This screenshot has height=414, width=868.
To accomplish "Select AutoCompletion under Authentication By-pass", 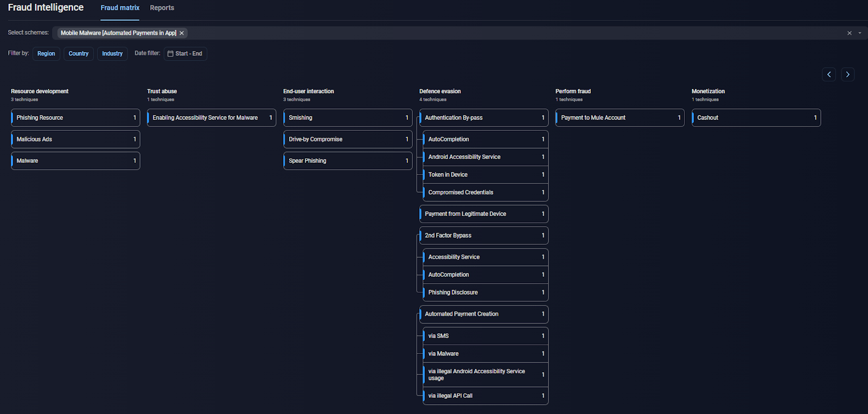I will point(486,139).
